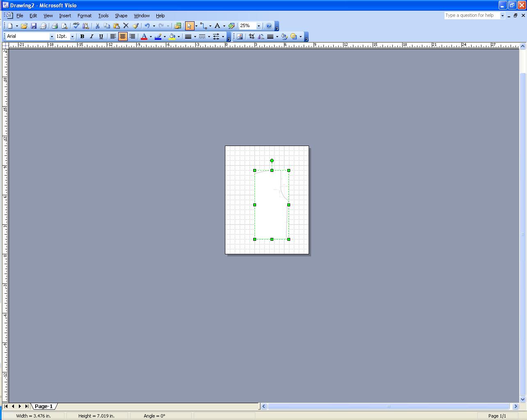Toggle Bold formatting
Viewport: 527px width, 420px height.
click(82, 37)
